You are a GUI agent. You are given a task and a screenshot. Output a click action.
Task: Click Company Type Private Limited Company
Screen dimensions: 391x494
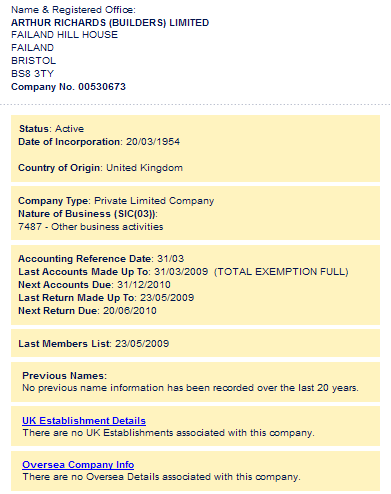click(116, 201)
